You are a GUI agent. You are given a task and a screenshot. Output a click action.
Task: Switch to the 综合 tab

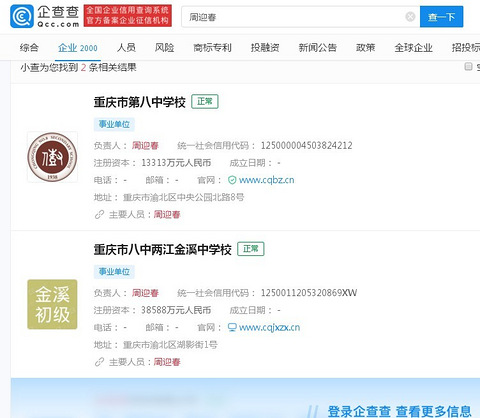(29, 48)
